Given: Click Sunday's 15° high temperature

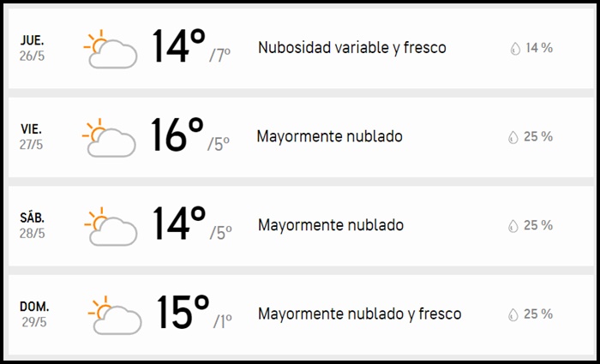Looking at the screenshot, I should (x=183, y=313).
